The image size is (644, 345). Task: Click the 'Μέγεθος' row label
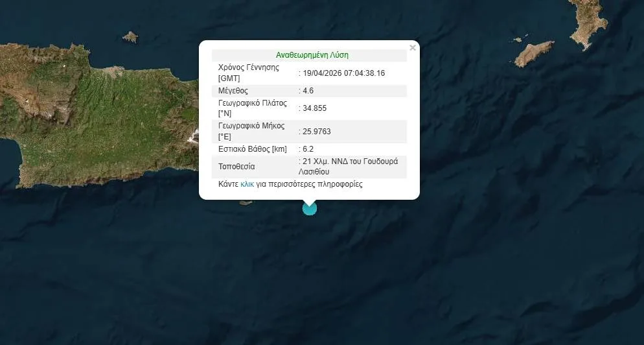click(233, 91)
